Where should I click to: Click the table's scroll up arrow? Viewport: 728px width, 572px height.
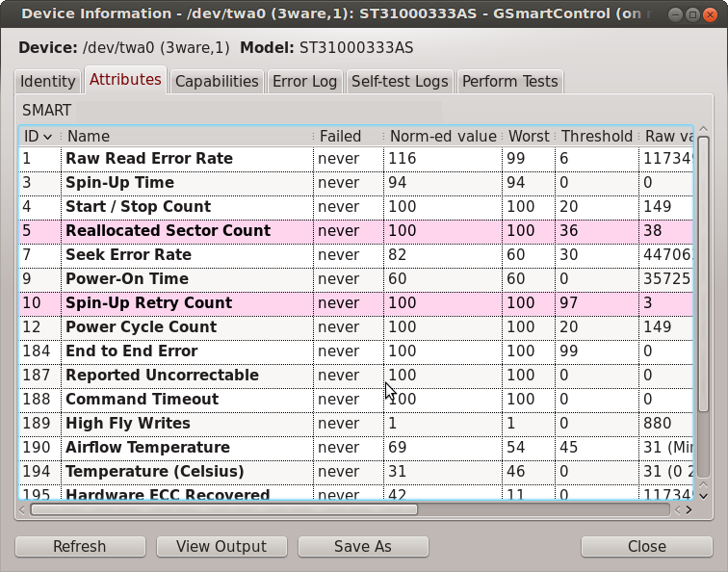coord(703,129)
